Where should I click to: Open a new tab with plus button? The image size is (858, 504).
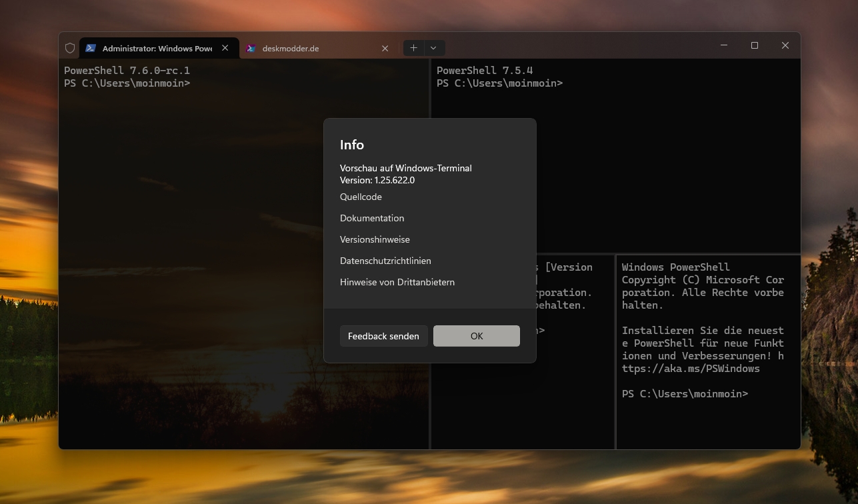[x=414, y=48]
